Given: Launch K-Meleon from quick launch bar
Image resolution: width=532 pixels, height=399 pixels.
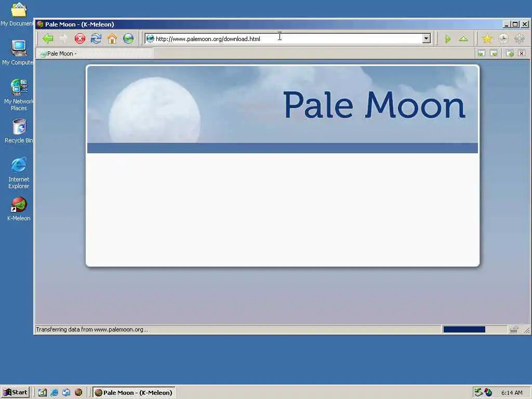Looking at the screenshot, I should (78, 393).
